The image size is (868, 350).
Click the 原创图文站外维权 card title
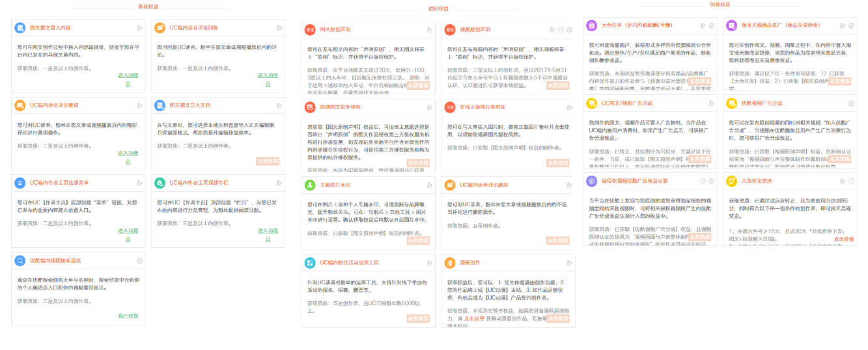(x=340, y=107)
